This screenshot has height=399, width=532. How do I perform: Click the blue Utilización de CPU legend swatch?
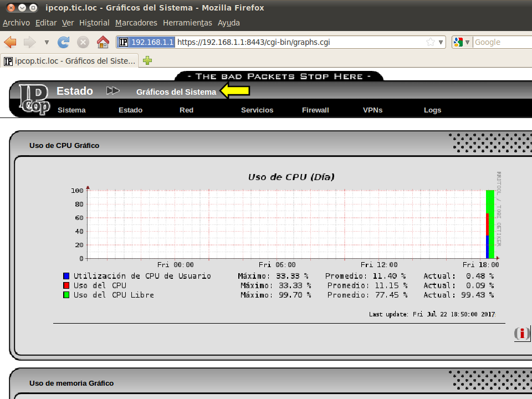pos(66,276)
